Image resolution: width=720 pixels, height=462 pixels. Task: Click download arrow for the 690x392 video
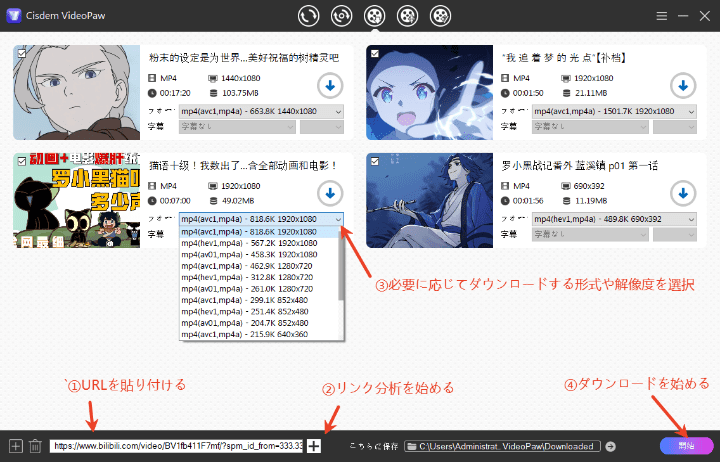(682, 191)
